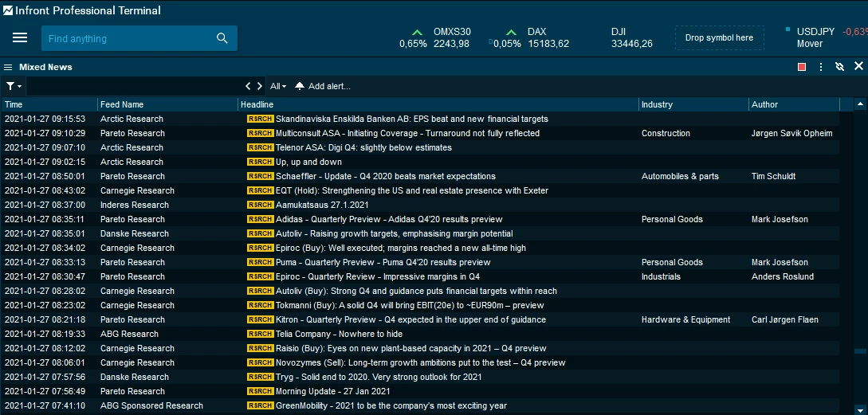Click RSRCH badge on Autoliv Raising growth row
This screenshot has width=868, height=415.
click(x=260, y=233)
